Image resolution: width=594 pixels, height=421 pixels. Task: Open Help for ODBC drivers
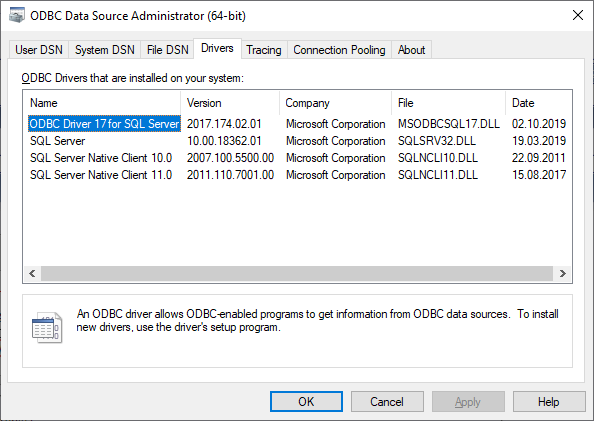tap(549, 402)
